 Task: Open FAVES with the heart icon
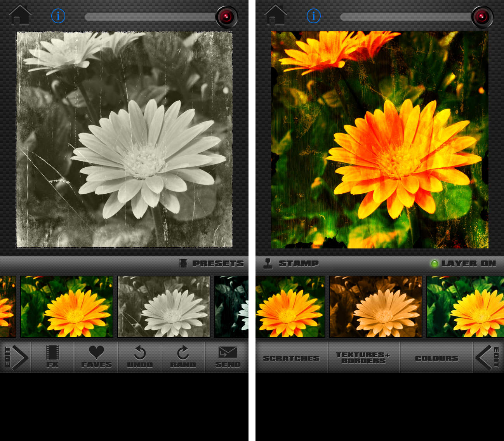point(96,357)
